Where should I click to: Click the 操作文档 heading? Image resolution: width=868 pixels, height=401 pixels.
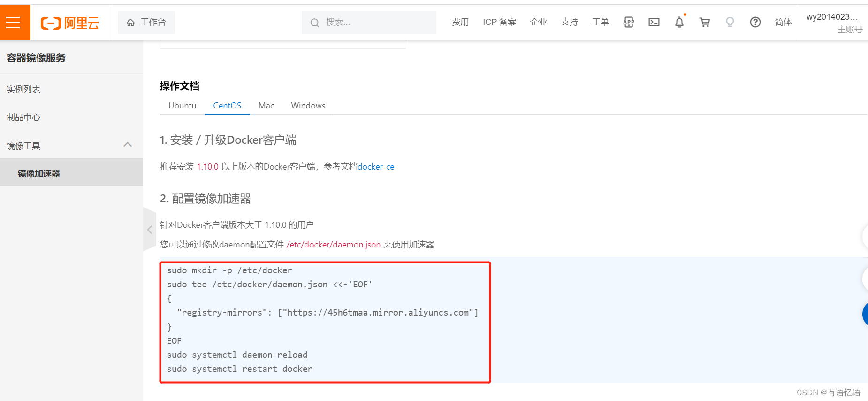point(180,86)
